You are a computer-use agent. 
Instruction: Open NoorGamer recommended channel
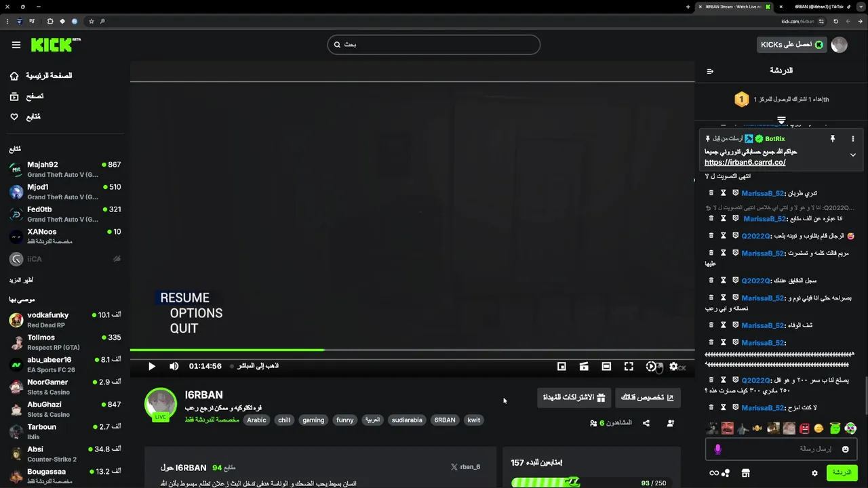coord(65,387)
